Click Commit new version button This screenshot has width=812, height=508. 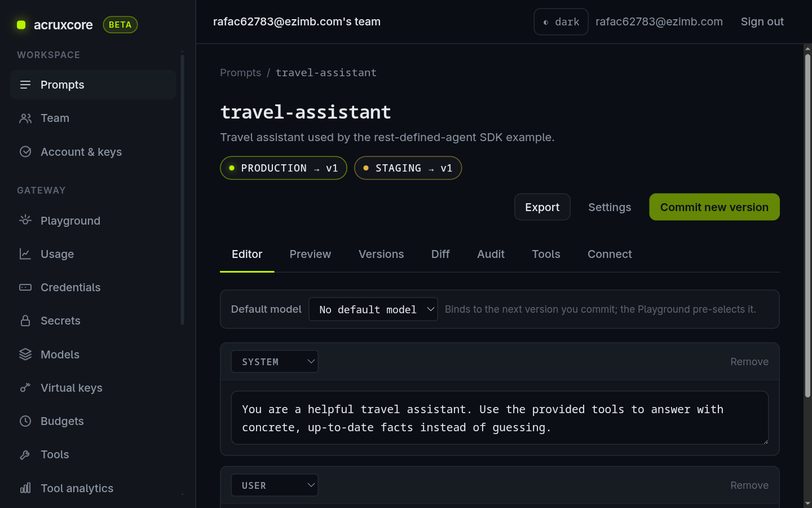coord(714,207)
